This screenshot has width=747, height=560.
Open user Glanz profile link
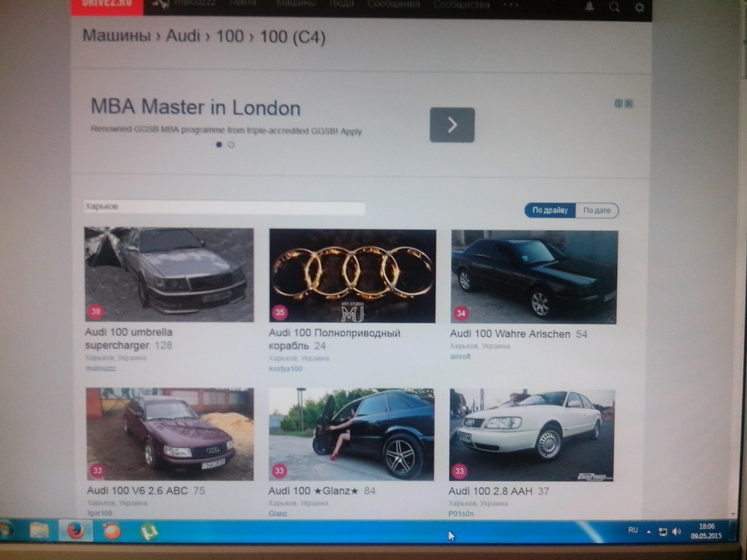[278, 513]
